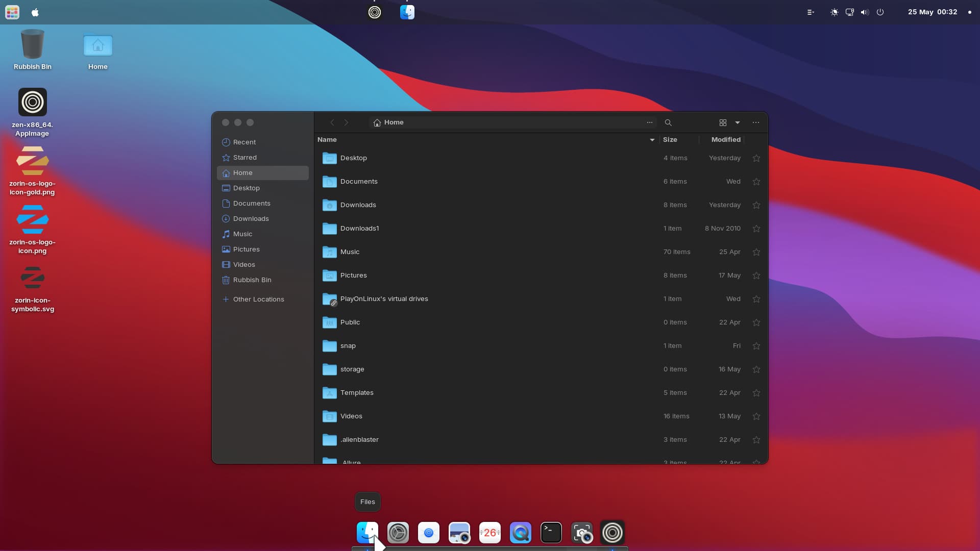This screenshot has width=980, height=551.
Task: Open Recent in the sidebar
Action: pos(263,142)
